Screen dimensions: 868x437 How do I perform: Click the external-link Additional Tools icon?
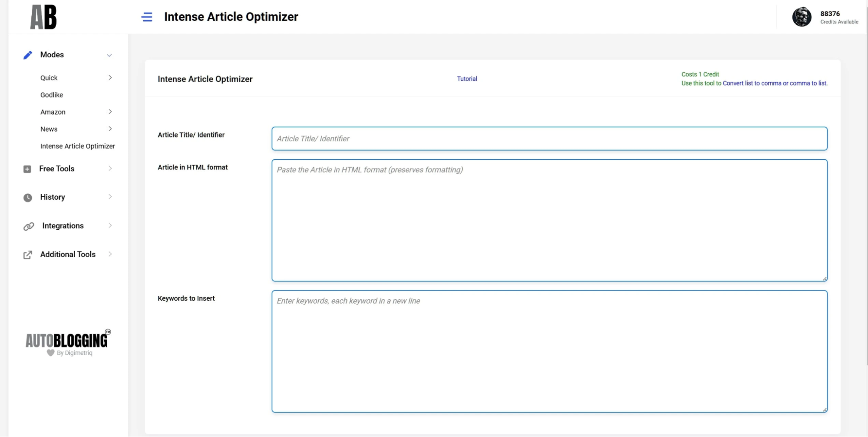tap(27, 255)
